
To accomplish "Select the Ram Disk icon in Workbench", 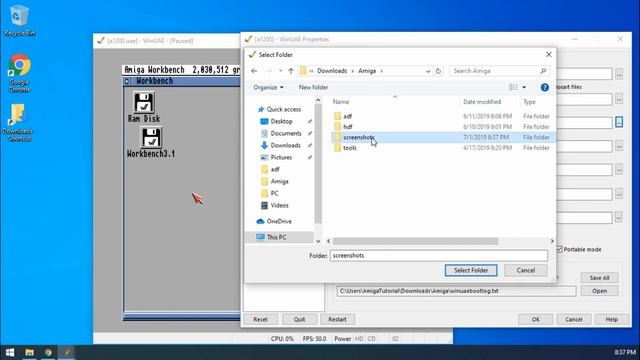I will (x=144, y=107).
